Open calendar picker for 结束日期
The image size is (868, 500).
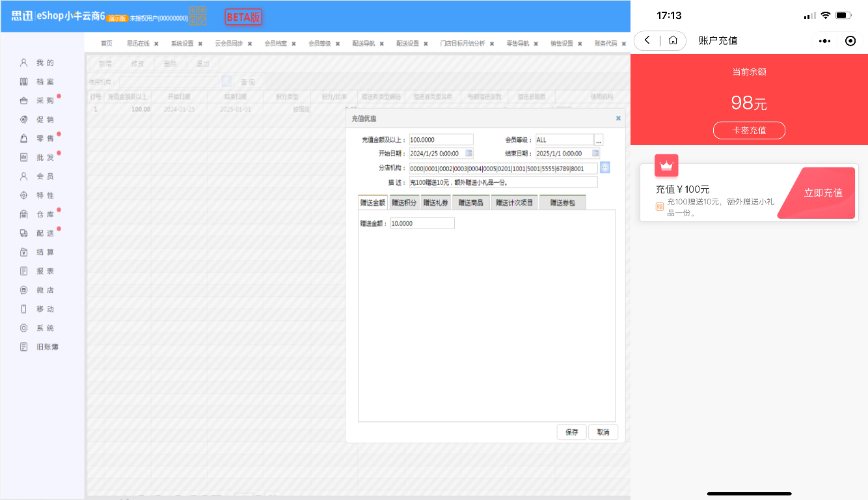(x=595, y=153)
